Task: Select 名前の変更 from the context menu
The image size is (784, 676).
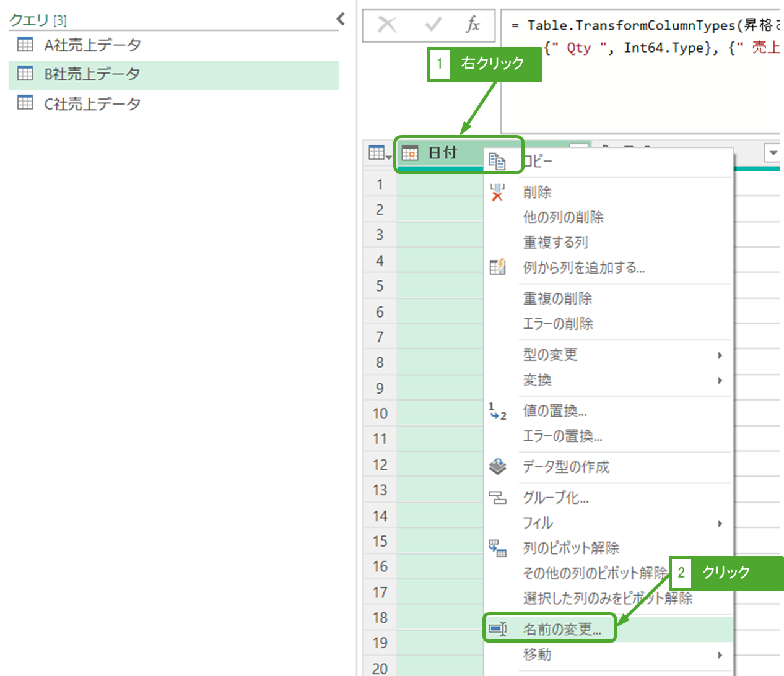Action: tap(562, 630)
